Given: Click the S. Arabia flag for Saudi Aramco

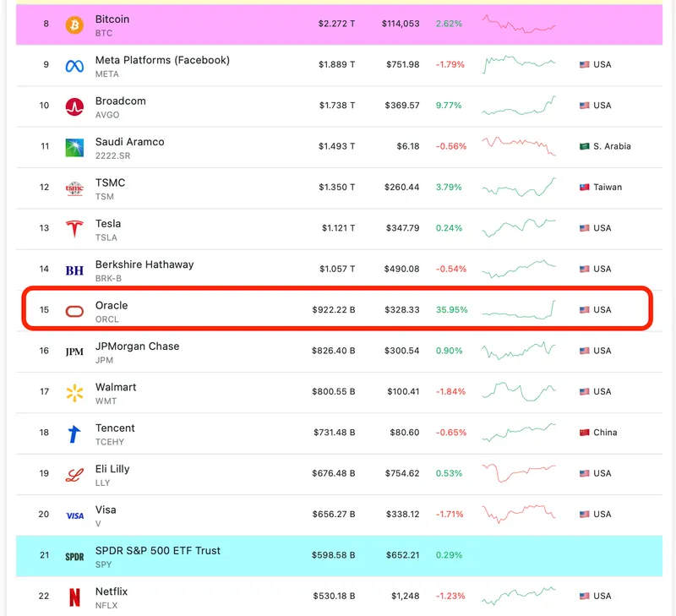Looking at the screenshot, I should coord(584,147).
